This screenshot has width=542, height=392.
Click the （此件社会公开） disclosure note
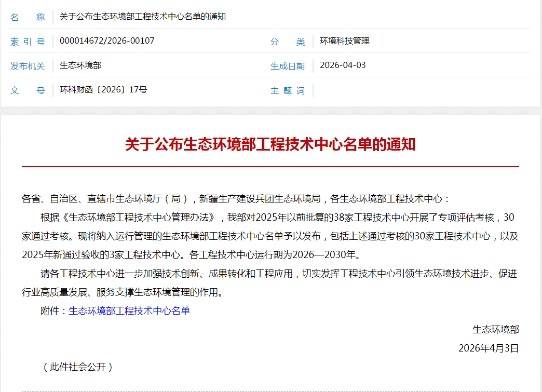77,367
